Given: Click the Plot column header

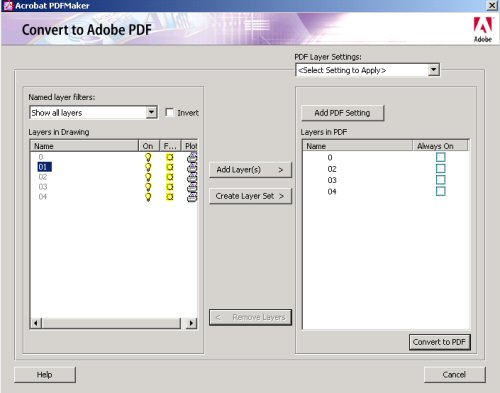Looking at the screenshot, I should click(190, 146).
